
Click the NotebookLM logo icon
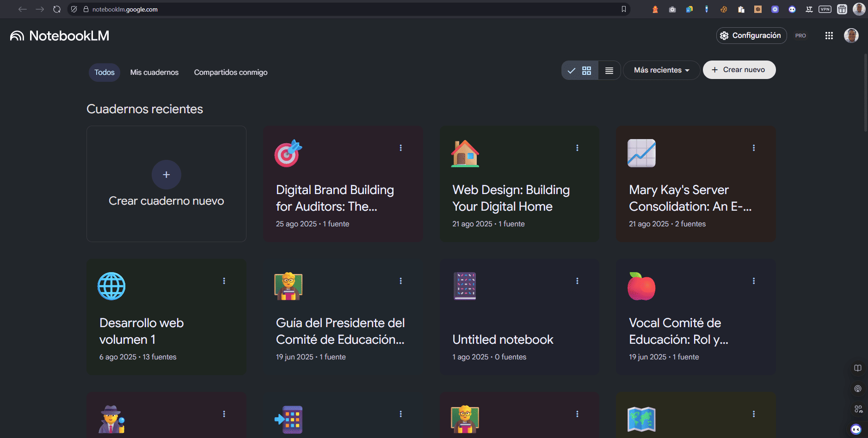pyautogui.click(x=17, y=36)
